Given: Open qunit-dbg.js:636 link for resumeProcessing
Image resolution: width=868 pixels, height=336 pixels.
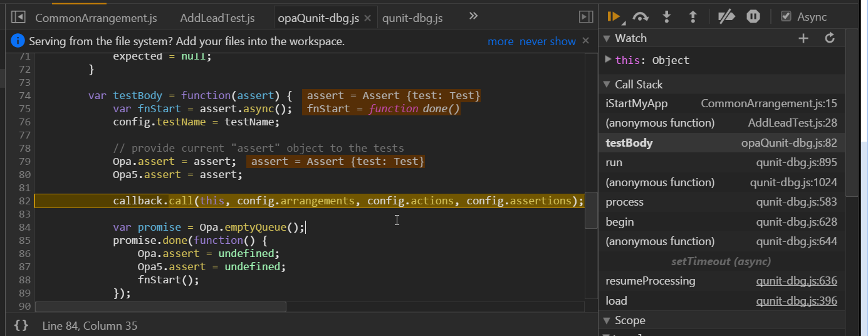Looking at the screenshot, I should click(x=797, y=281).
